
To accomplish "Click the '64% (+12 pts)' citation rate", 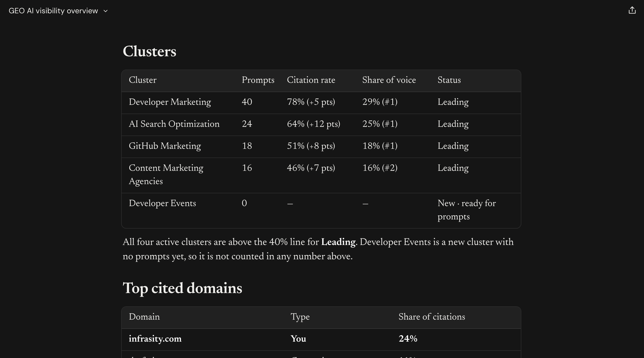I will coord(314,124).
